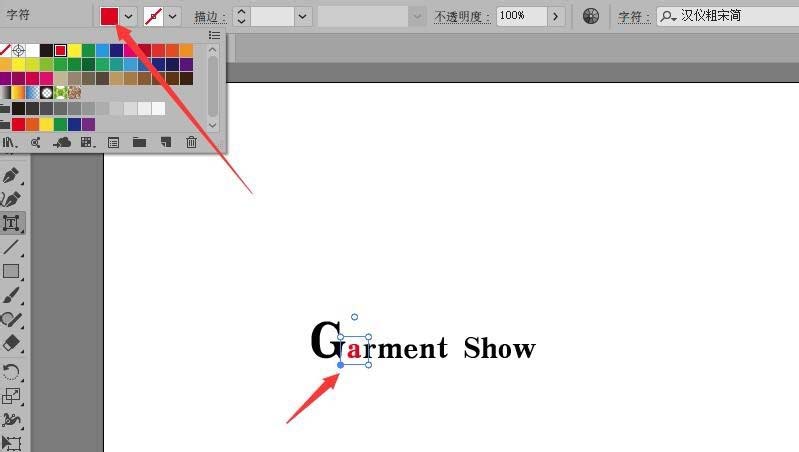Pick the black-to-white gradient swatch
Image resolution: width=799 pixels, height=452 pixels.
(5, 92)
